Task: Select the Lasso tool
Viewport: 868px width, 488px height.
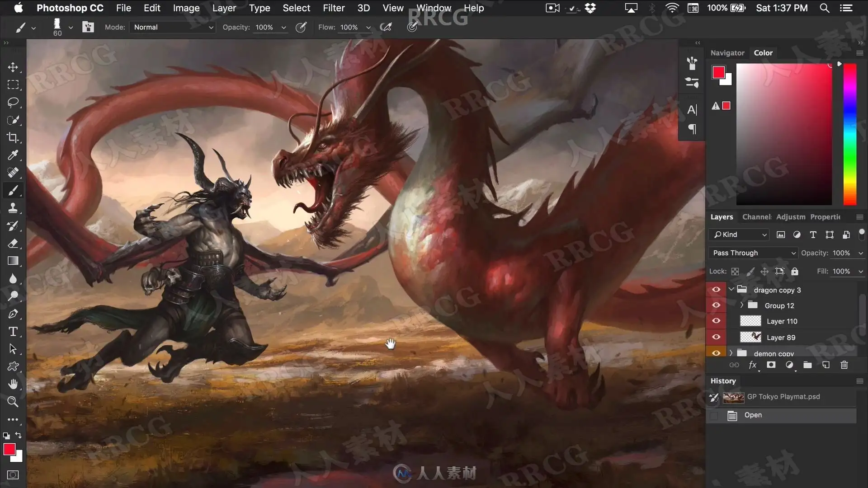Action: [x=13, y=103]
